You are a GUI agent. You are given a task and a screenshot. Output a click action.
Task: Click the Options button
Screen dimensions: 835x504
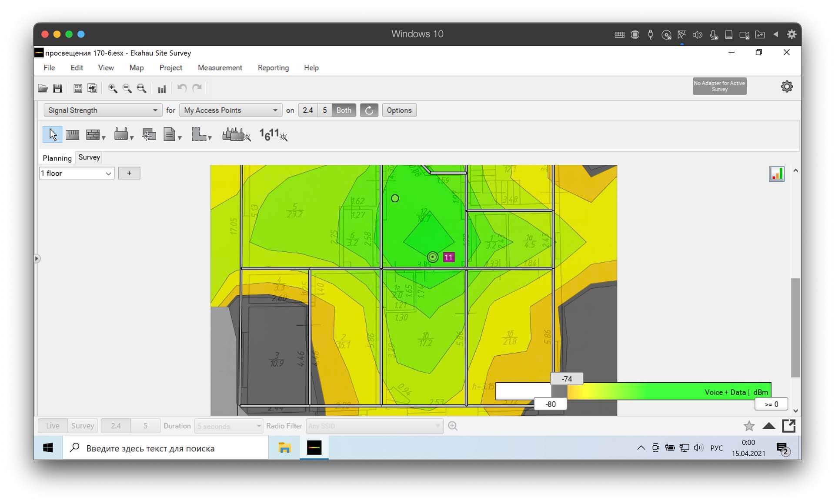pyautogui.click(x=399, y=110)
